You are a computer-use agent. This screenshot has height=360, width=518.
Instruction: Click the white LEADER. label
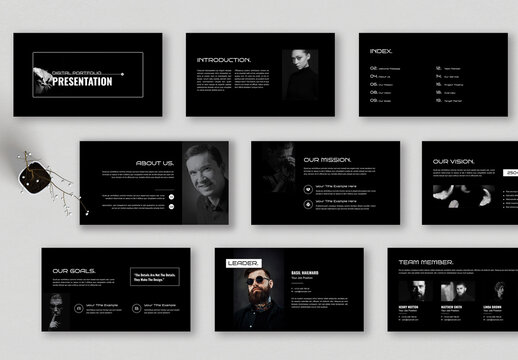[x=244, y=263]
